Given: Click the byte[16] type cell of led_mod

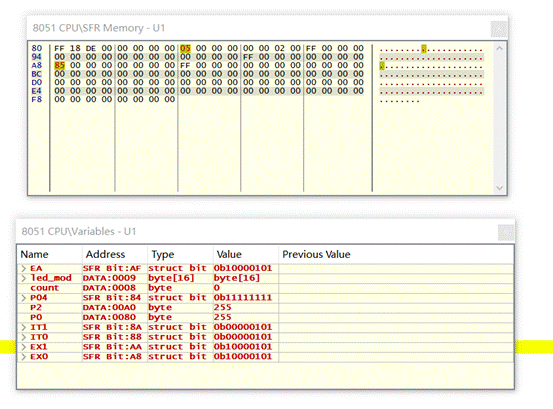Looking at the screenshot, I should coord(171,278).
